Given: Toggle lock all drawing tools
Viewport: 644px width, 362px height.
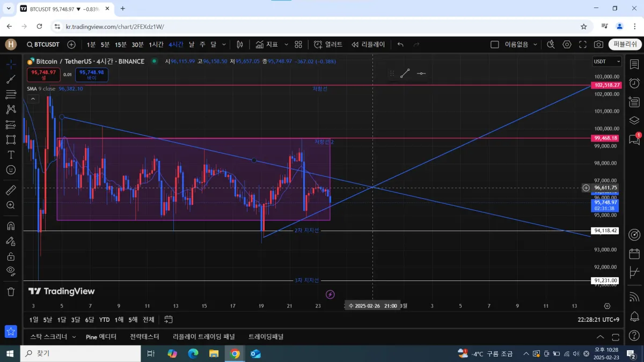Looking at the screenshot, I should click(11, 256).
